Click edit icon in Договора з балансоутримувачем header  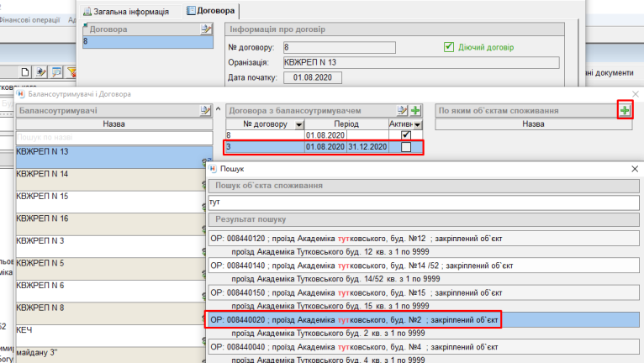[x=401, y=110]
